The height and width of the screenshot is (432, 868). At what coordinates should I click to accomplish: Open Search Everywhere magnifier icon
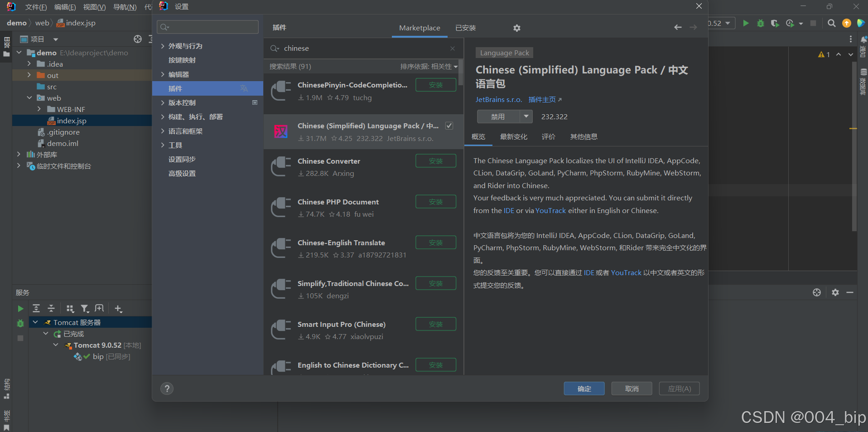832,23
